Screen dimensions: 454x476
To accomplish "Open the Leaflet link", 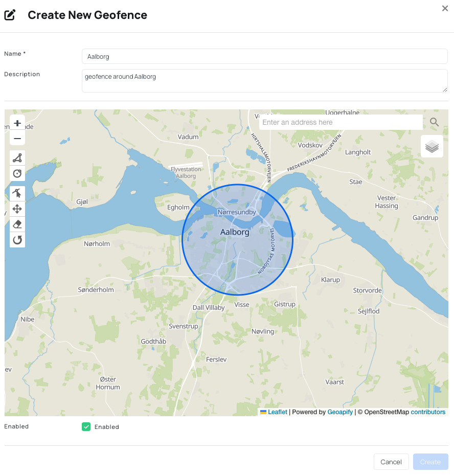I will (276, 412).
